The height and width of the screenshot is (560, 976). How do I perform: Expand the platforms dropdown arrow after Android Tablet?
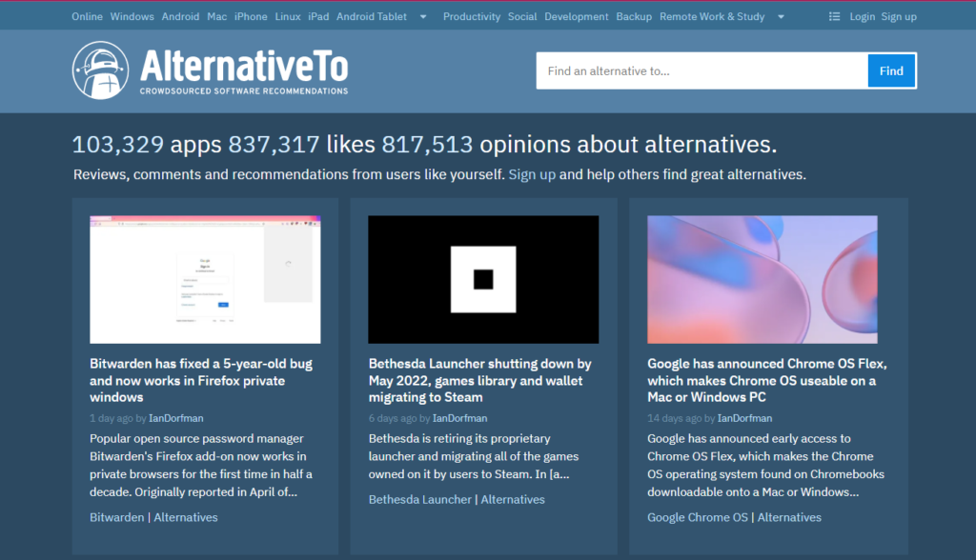tap(422, 16)
